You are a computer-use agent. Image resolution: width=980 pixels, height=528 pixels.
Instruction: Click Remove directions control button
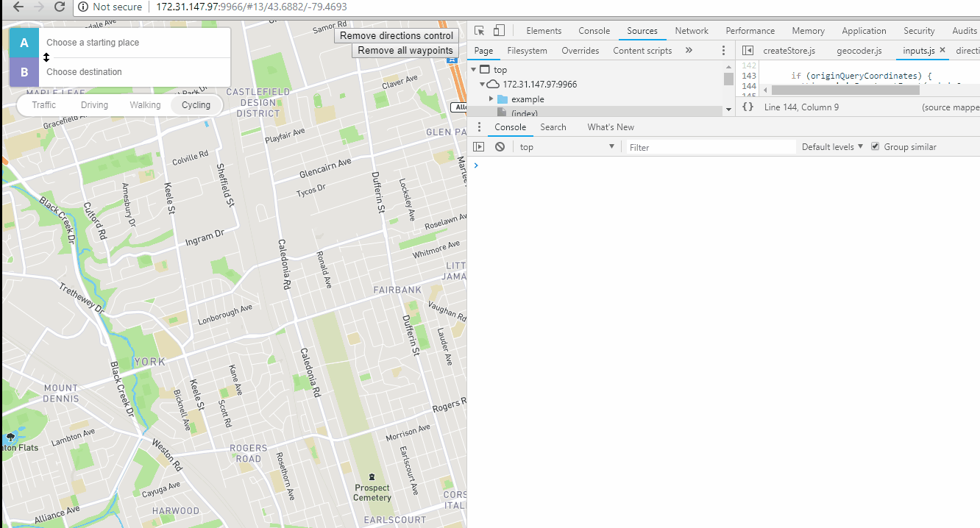coord(397,35)
